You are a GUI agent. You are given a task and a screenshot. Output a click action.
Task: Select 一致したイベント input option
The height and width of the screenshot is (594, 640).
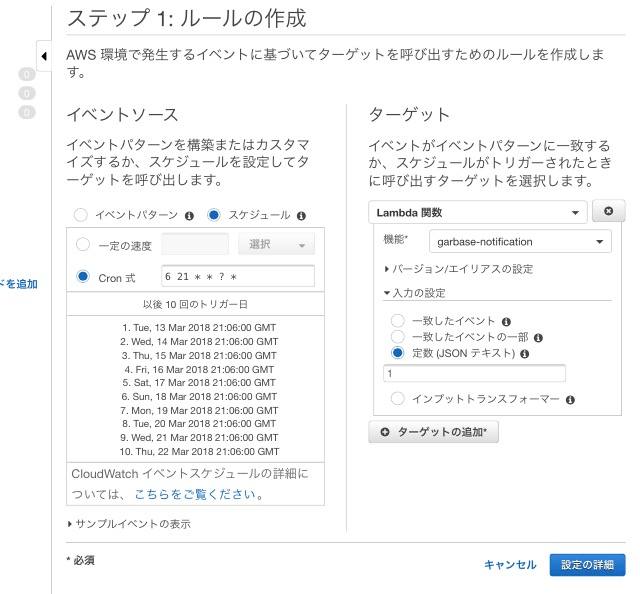[397, 321]
